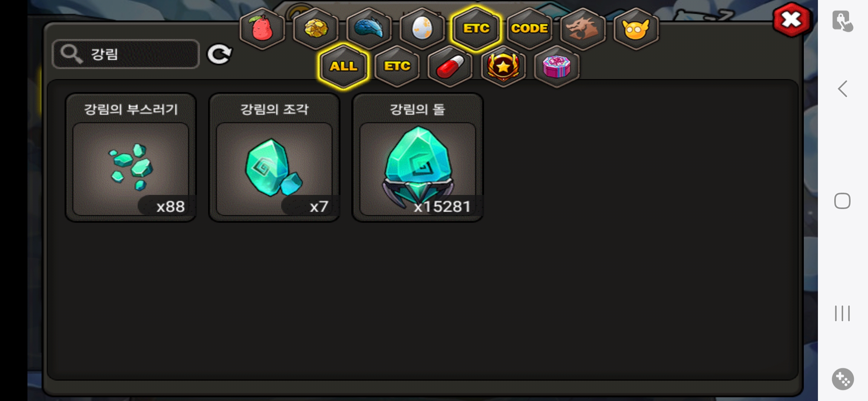Select the lower ETC sub-filter
The image size is (868, 401).
click(x=397, y=66)
